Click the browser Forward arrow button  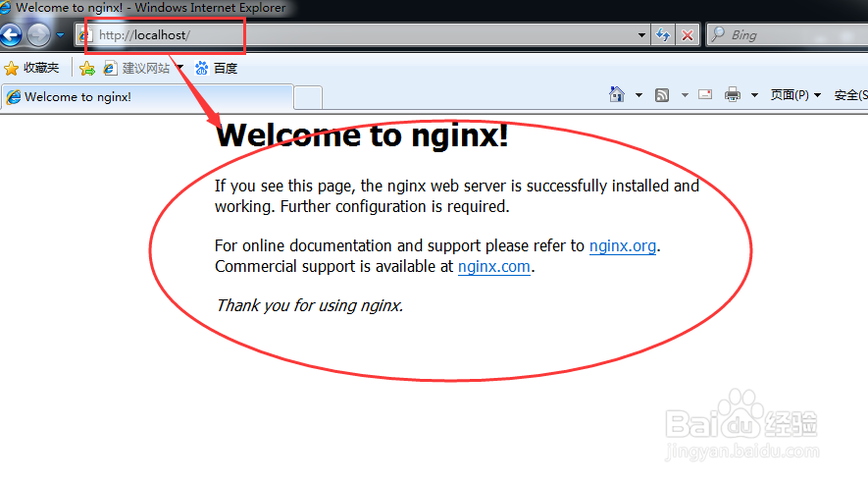(x=38, y=35)
